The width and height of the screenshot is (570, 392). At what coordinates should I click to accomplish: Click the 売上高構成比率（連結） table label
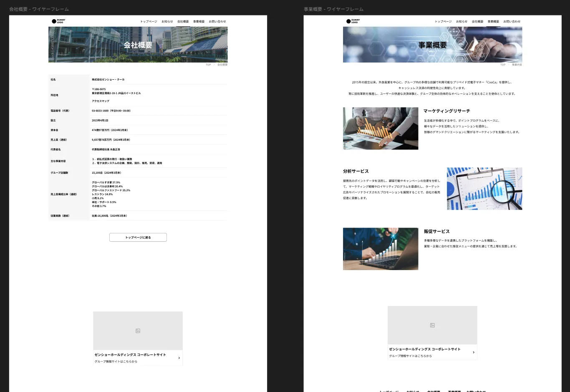point(64,194)
